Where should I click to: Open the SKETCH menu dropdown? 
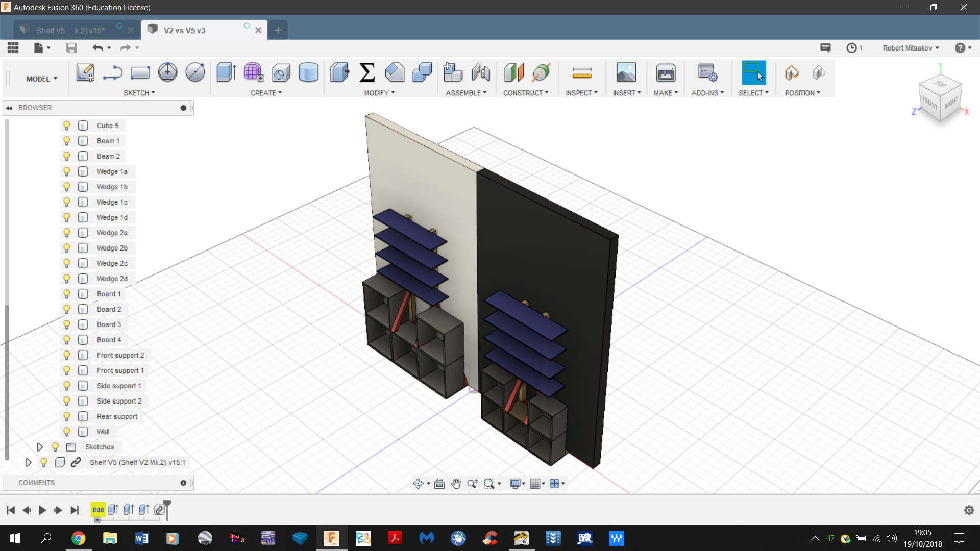[139, 93]
